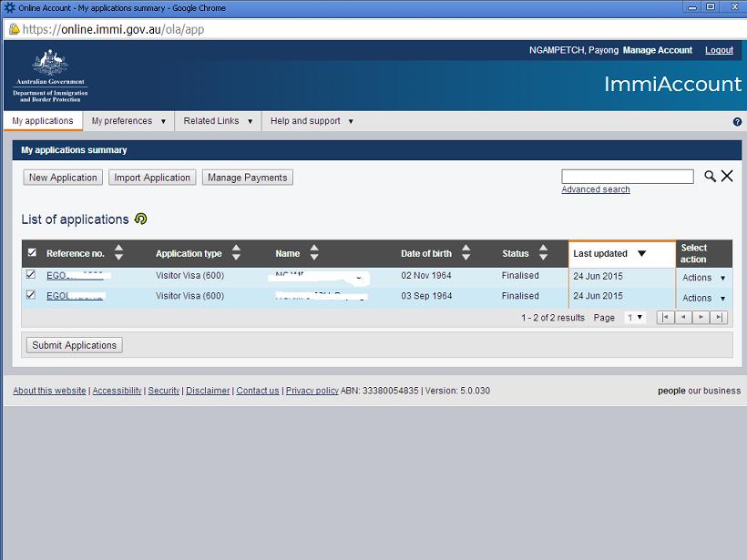The height and width of the screenshot is (560, 747).
Task: Click the Logout link
Action: (719, 50)
